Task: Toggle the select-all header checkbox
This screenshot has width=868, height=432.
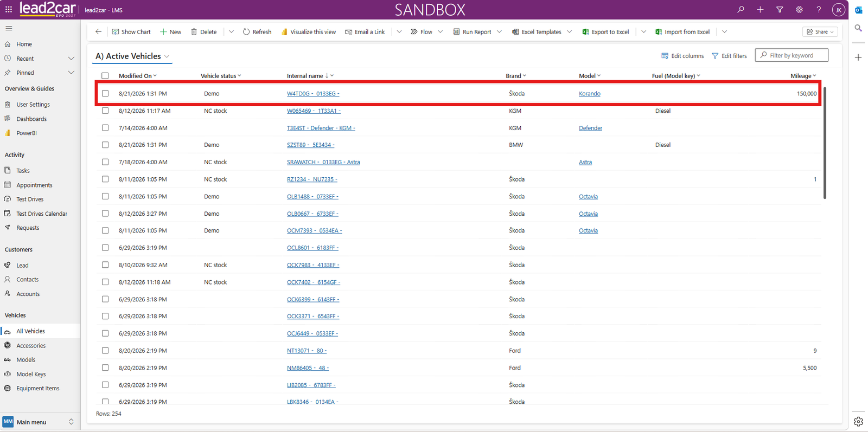Action: (105, 76)
